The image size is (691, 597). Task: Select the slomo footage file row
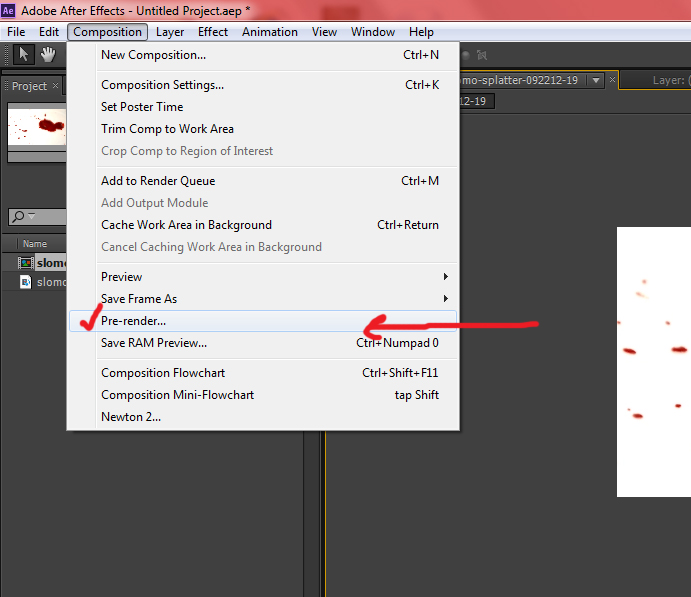(34, 282)
